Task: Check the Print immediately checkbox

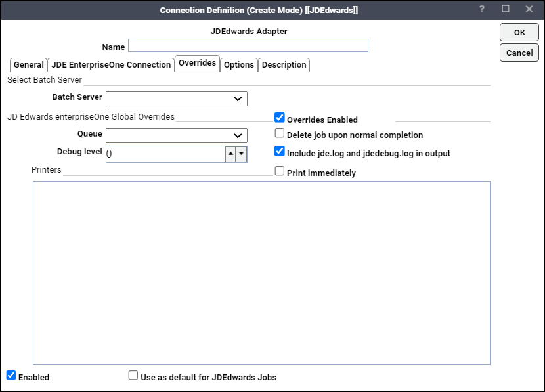Action: (x=280, y=171)
